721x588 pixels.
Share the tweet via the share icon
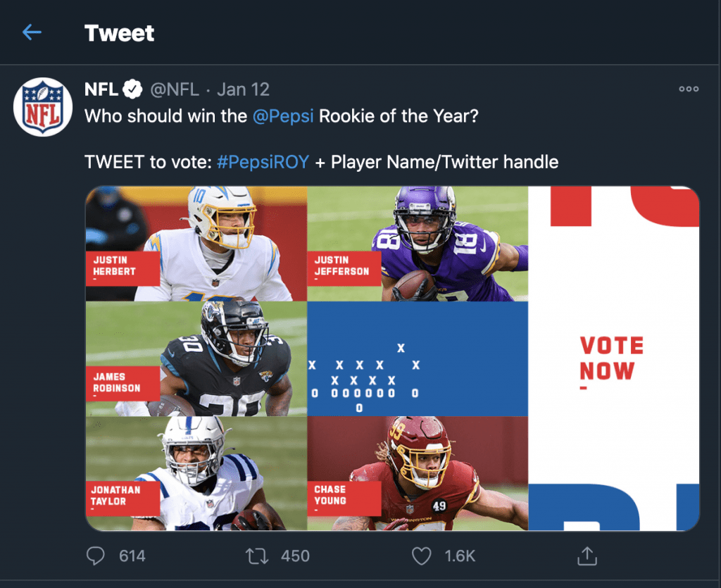click(587, 556)
